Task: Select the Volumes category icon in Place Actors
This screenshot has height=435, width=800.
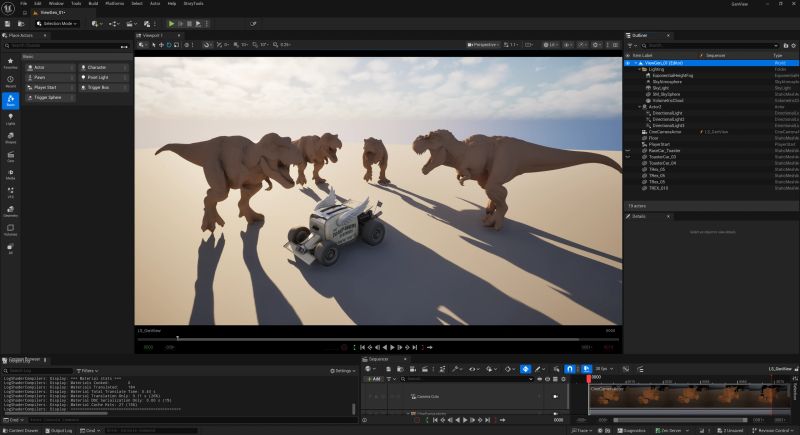Action: [x=10, y=229]
